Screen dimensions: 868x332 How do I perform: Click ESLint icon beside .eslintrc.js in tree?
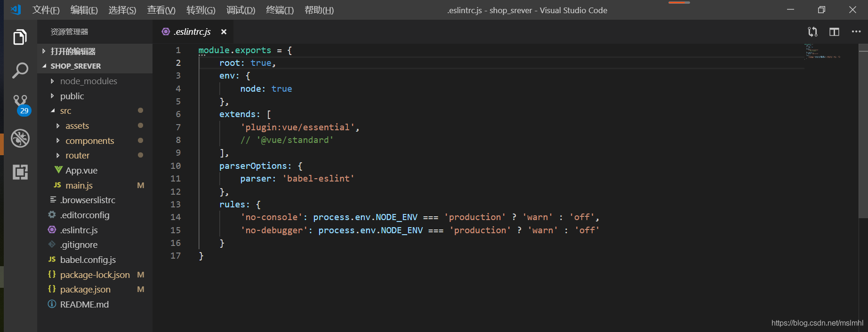(52, 229)
